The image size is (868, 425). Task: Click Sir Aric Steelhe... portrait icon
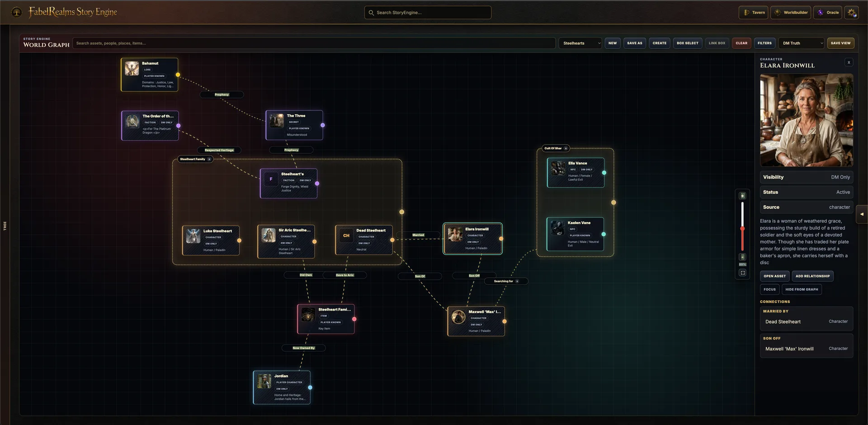tap(269, 235)
